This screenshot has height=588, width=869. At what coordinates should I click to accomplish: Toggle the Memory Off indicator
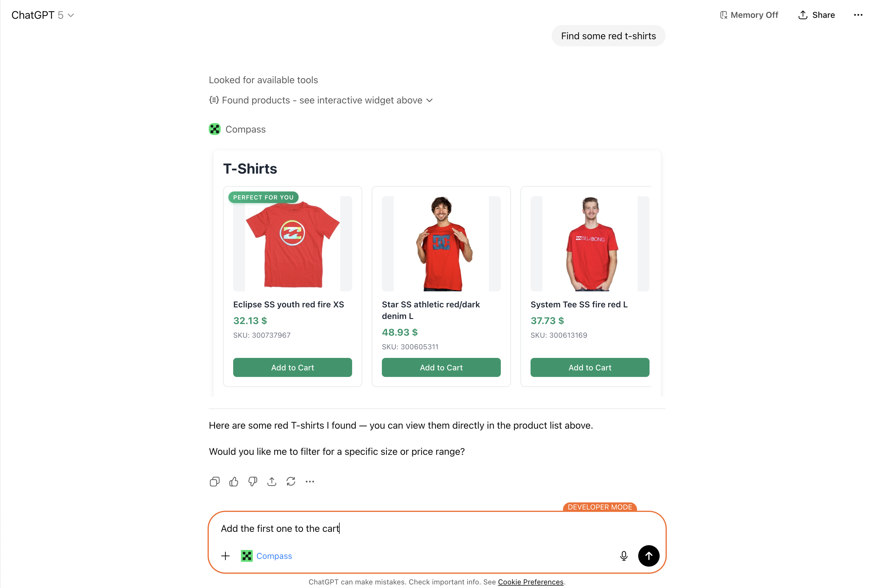pyautogui.click(x=749, y=15)
